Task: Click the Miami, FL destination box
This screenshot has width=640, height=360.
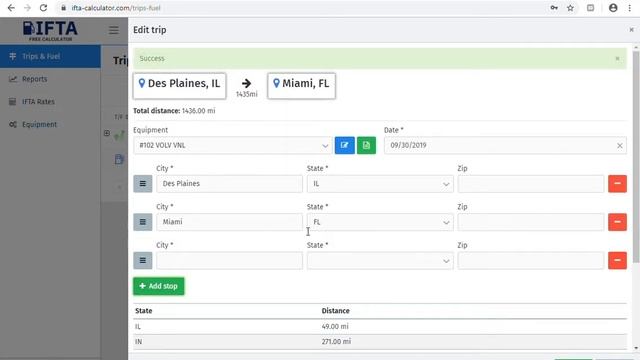Action: [x=301, y=86]
